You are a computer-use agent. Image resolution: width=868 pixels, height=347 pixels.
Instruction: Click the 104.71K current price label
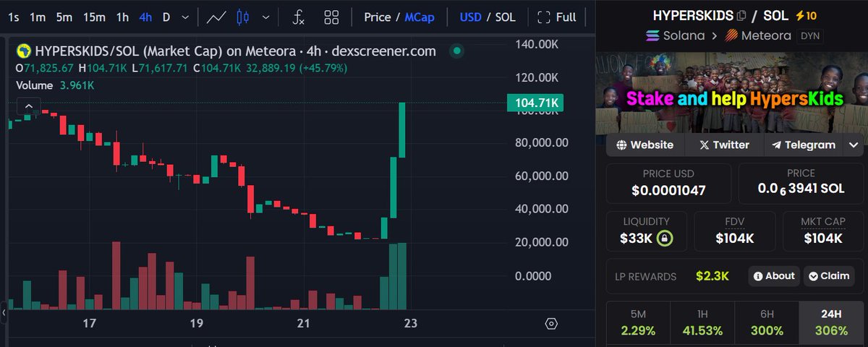click(536, 104)
